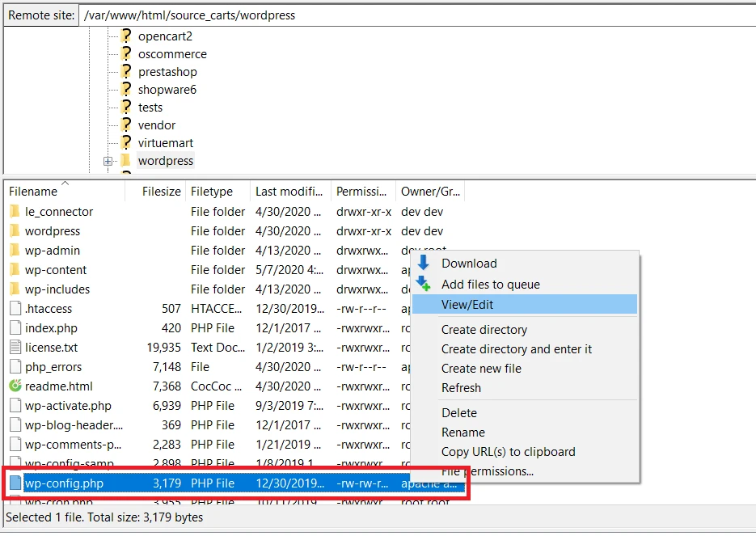
Task: Select tests in the remote tree
Action: click(150, 108)
